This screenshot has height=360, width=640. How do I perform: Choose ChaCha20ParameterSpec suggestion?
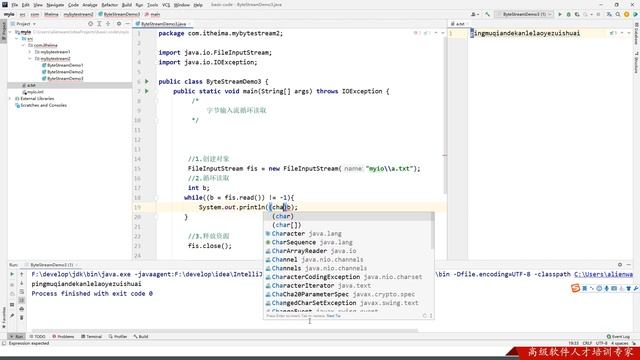348,294
